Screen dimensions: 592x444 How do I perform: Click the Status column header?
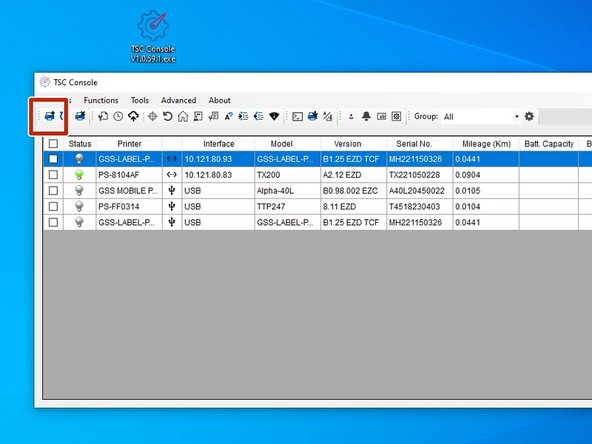[80, 144]
